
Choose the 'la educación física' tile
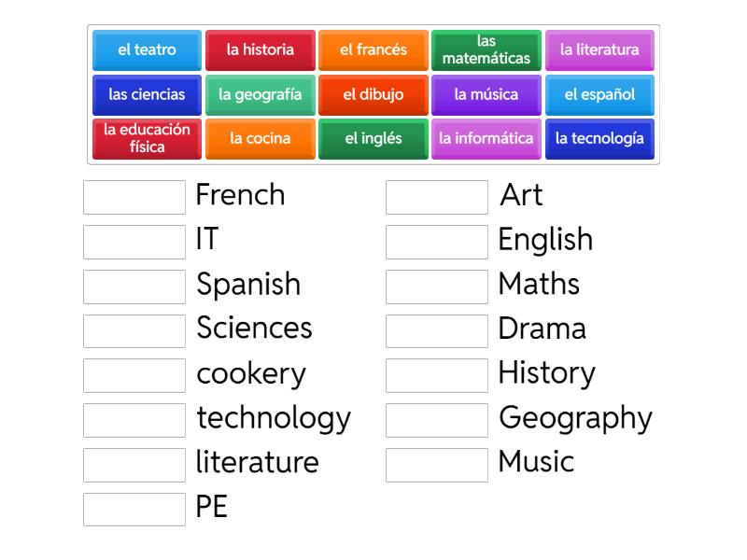147,138
